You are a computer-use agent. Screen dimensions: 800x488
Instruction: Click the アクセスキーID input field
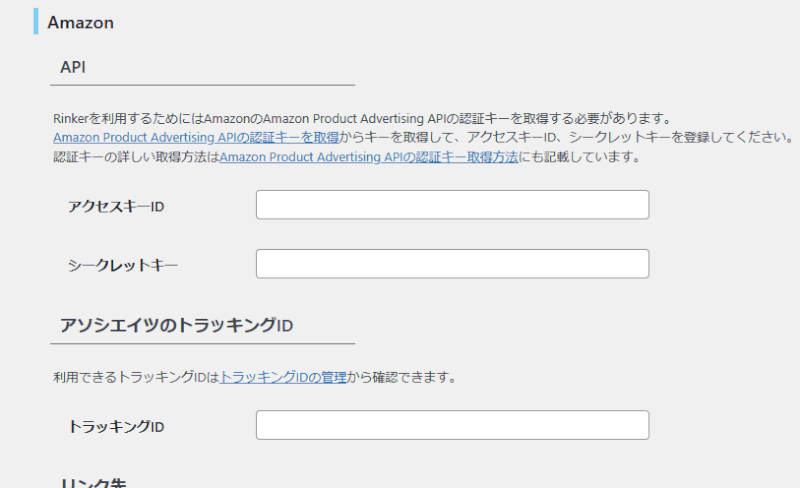(453, 205)
